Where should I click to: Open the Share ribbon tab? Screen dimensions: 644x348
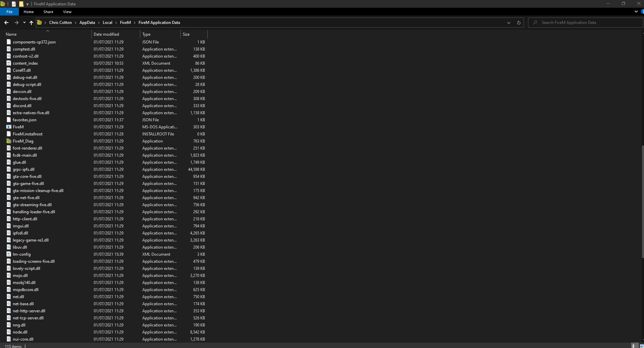click(x=48, y=12)
